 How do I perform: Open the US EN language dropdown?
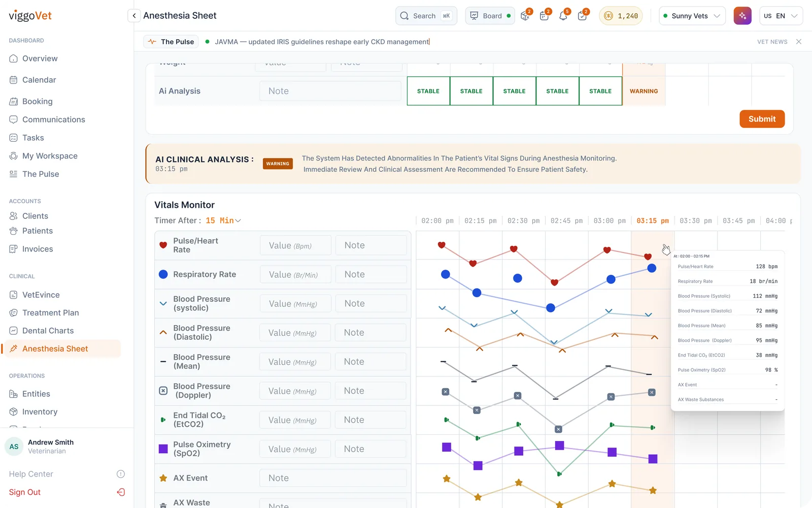tap(781, 16)
